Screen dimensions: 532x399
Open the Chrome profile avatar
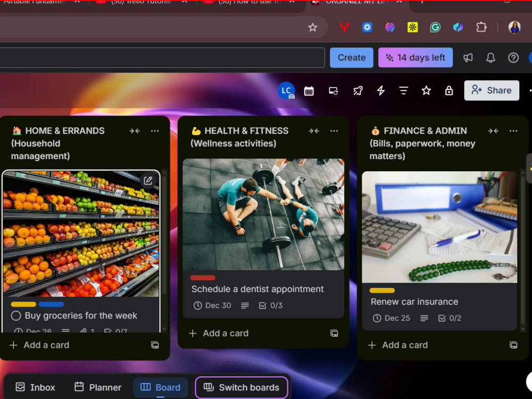point(514,27)
